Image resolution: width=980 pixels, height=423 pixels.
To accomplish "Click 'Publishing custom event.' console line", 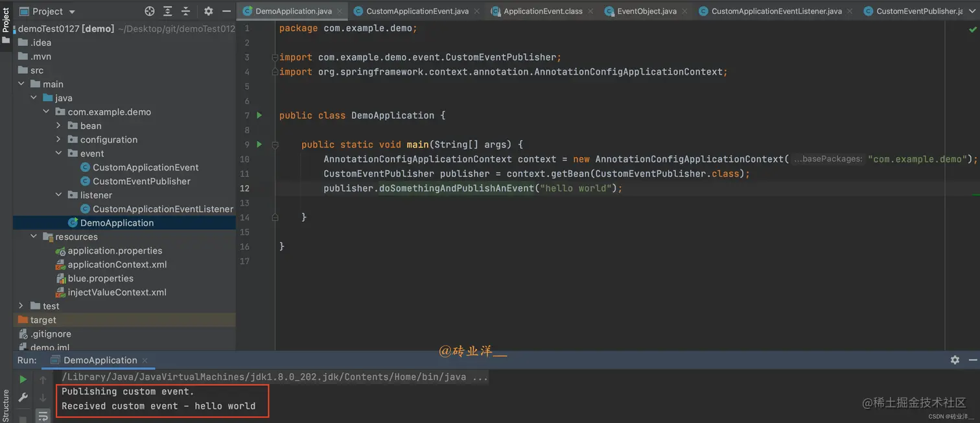I will tap(128, 391).
